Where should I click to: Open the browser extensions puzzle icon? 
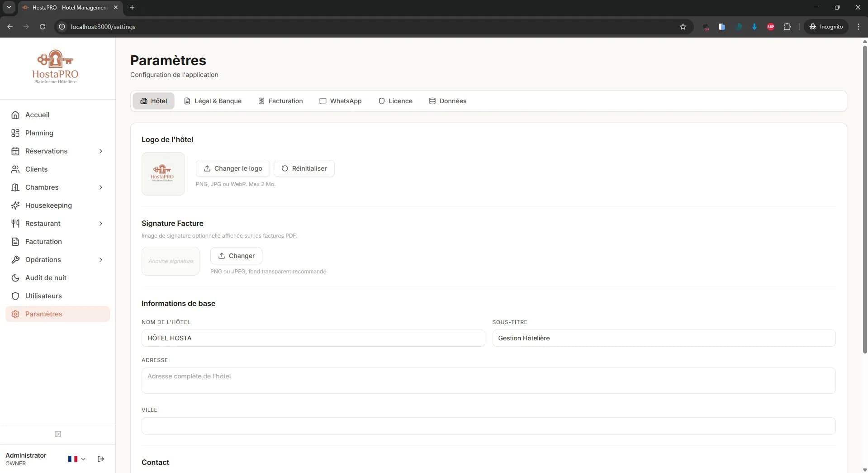pyautogui.click(x=787, y=27)
